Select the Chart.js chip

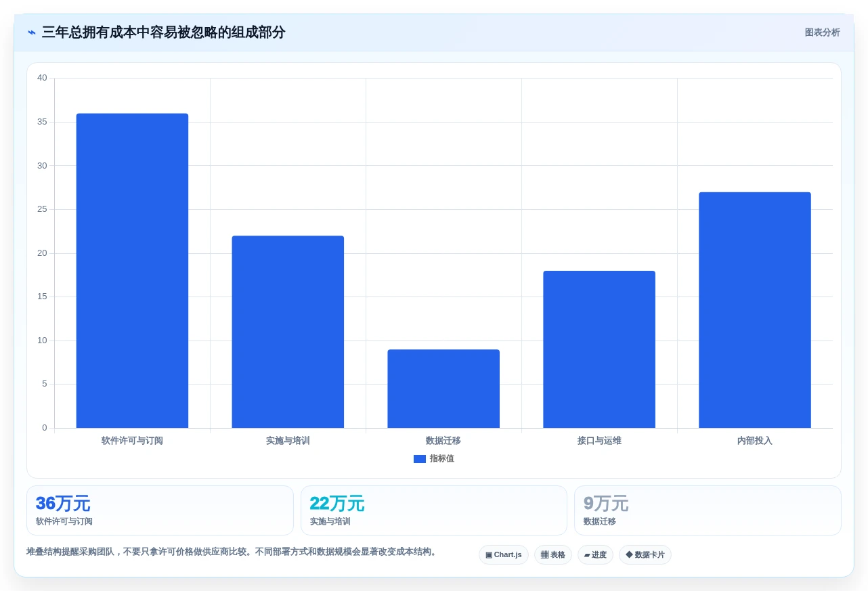pyautogui.click(x=504, y=555)
